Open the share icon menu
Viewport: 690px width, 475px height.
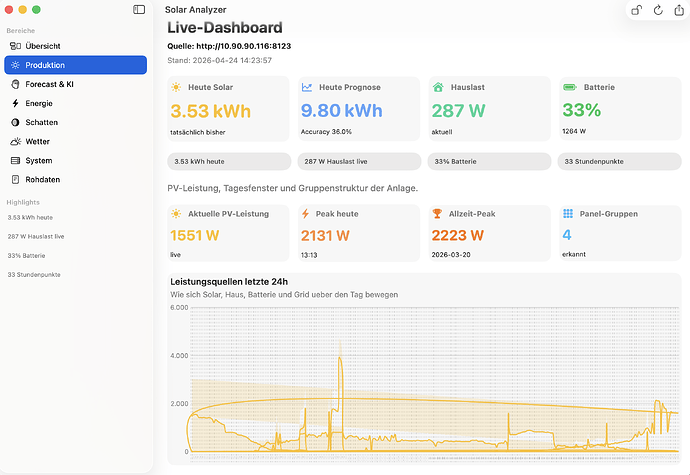679,10
